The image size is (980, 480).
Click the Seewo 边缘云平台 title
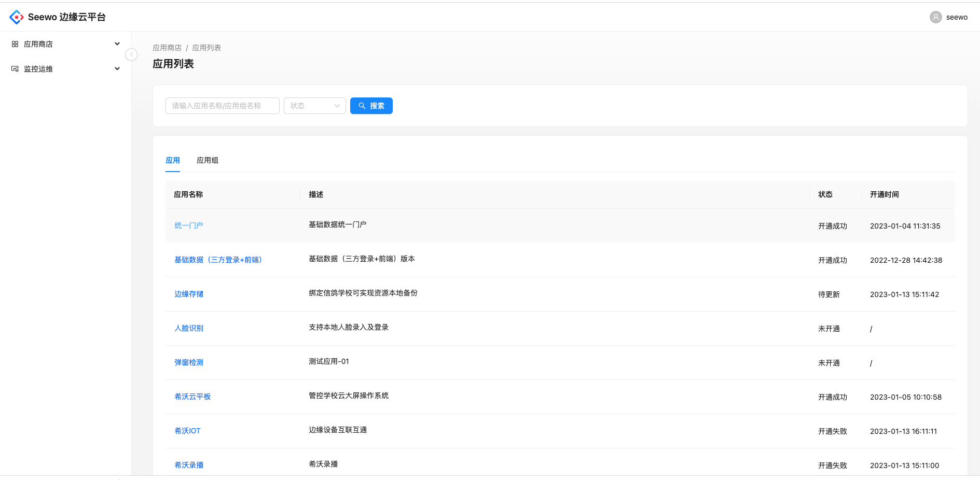(x=67, y=17)
